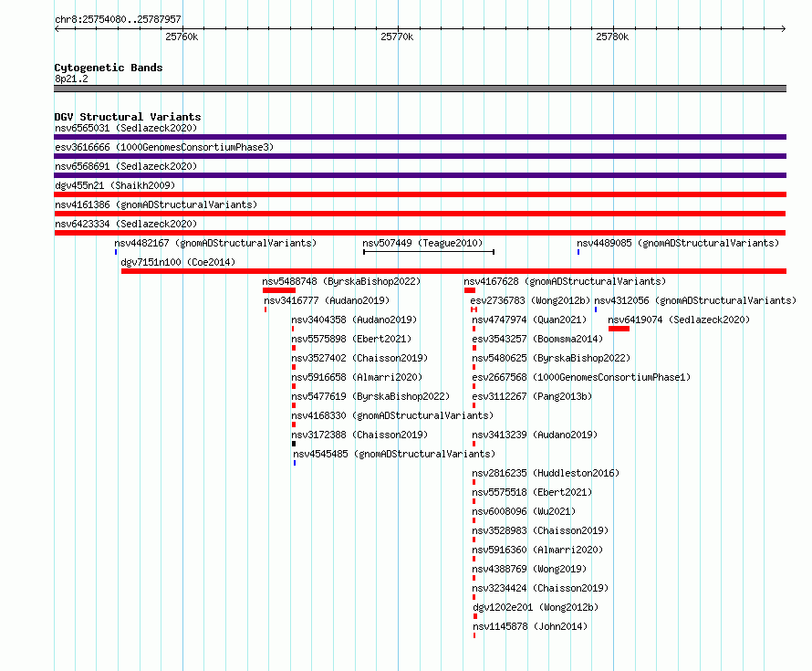Click the red bar under nsv6419074
812x671 pixels.
coord(619,329)
